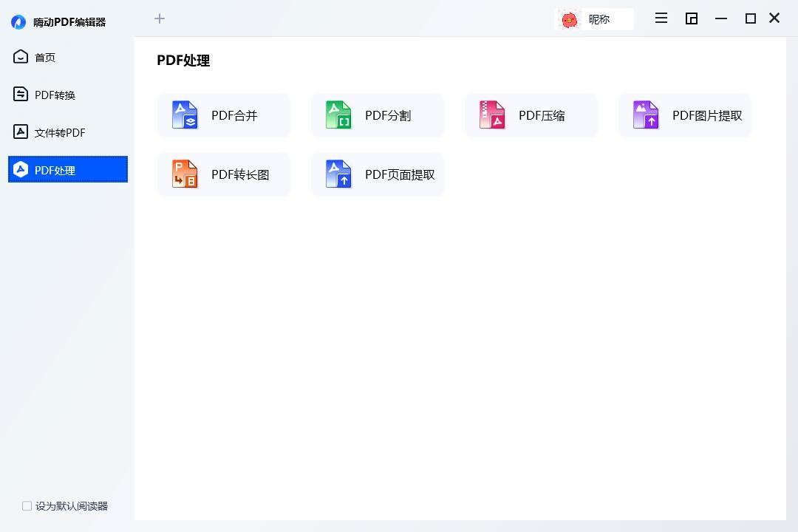This screenshot has width=798, height=532.
Task: Click the 首页 home icon
Action: [x=21, y=56]
